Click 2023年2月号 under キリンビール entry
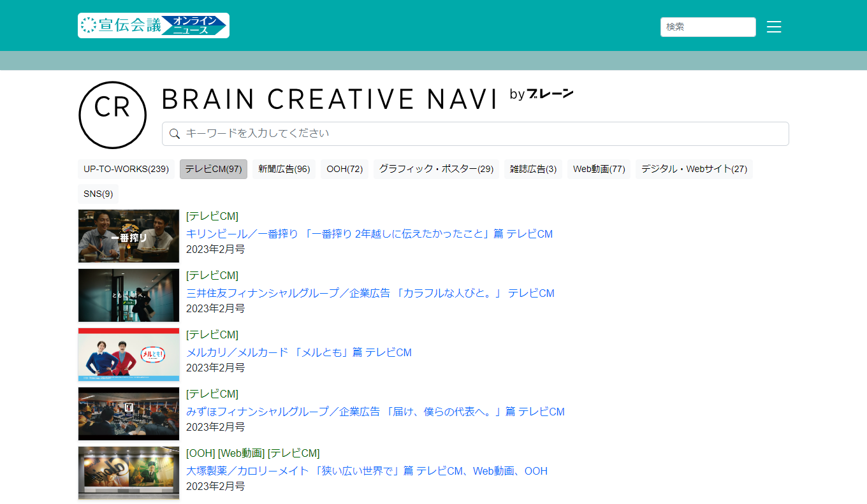 point(215,249)
